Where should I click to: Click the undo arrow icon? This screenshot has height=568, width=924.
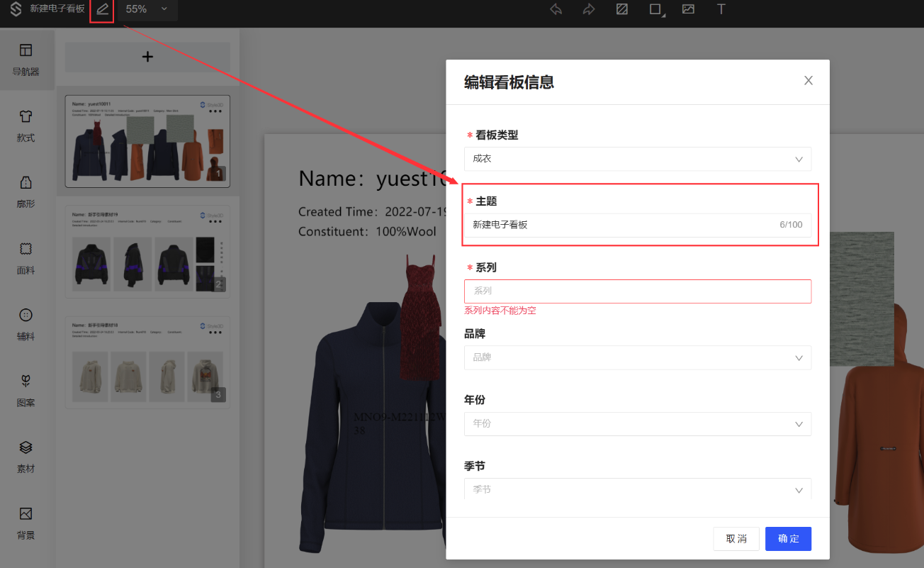tap(556, 9)
